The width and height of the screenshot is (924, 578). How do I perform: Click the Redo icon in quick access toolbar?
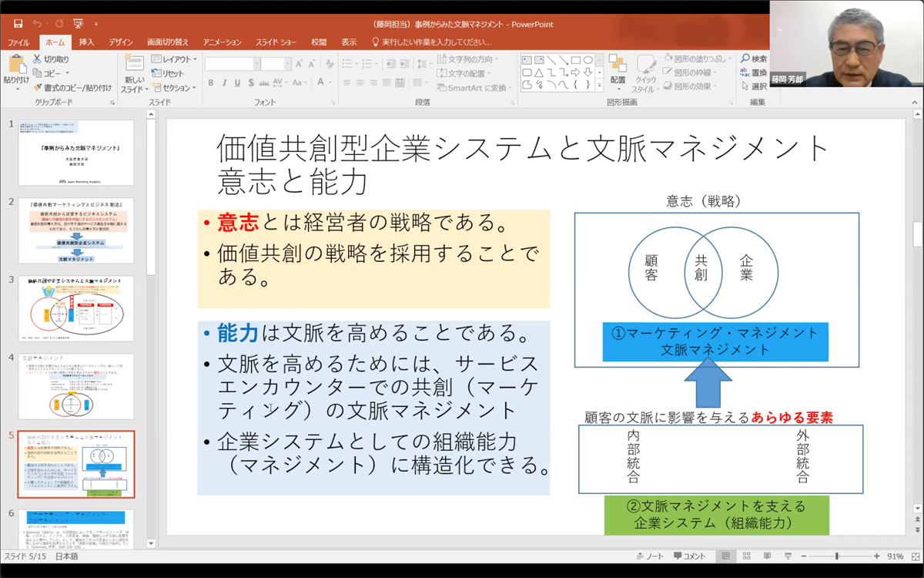click(59, 24)
